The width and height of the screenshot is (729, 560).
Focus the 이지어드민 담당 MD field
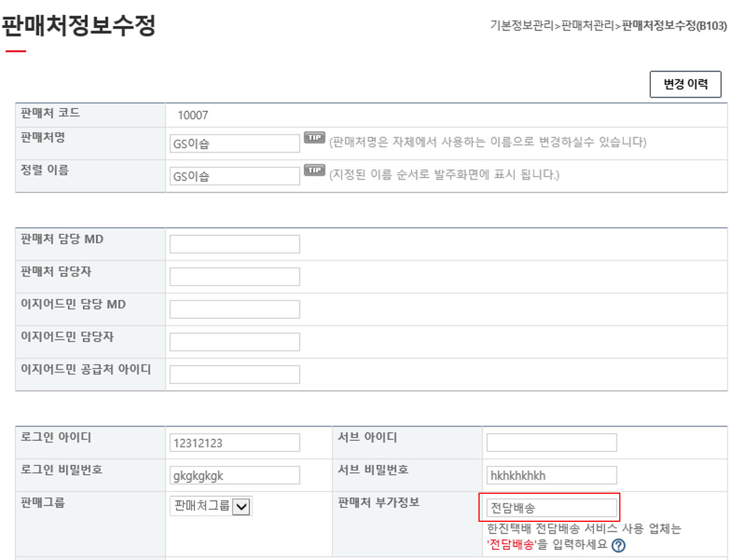tap(234, 309)
